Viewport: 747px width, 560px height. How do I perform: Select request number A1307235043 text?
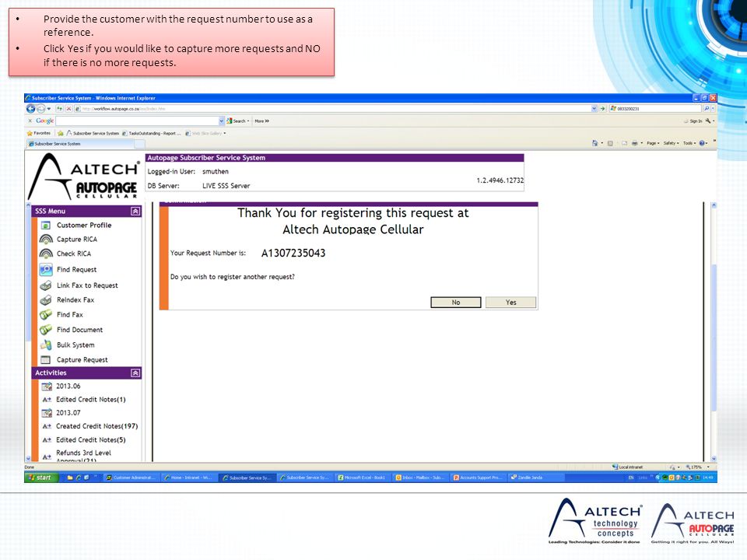point(293,254)
